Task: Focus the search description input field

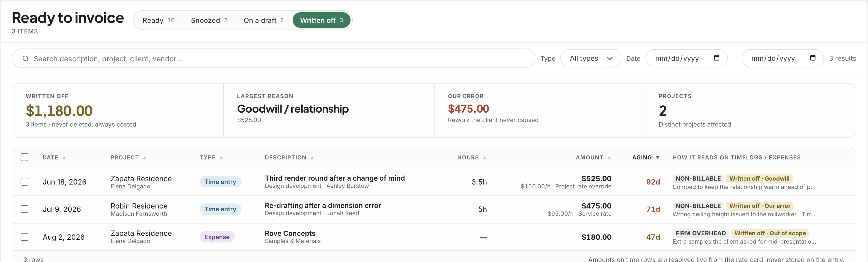Action: tap(273, 59)
